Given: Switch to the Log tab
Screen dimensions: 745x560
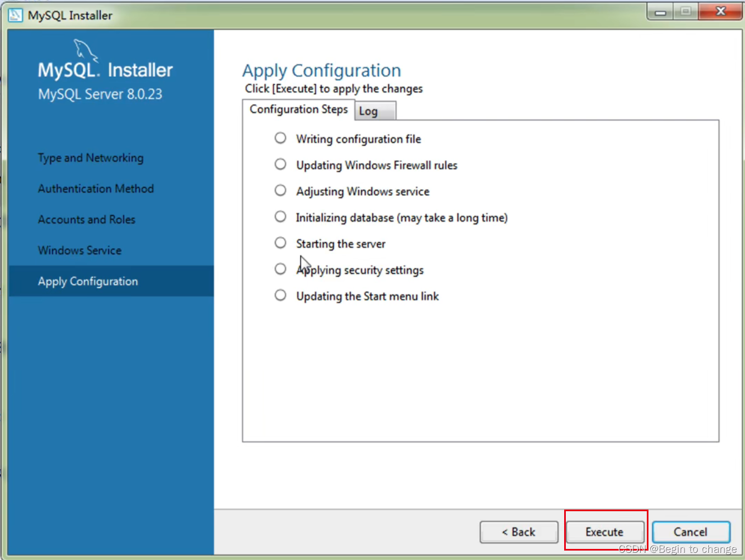Looking at the screenshot, I should 376,111.
